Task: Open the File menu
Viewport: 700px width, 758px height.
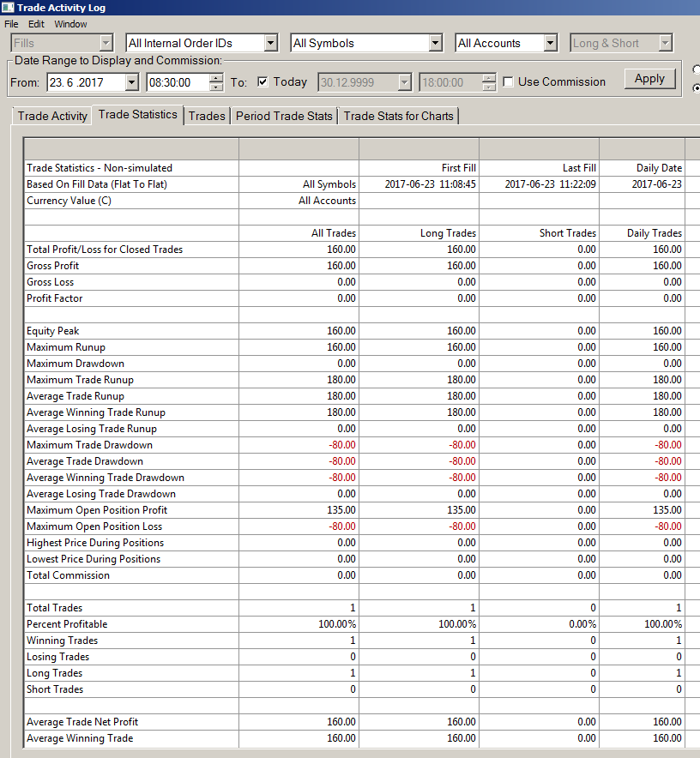Action: coord(11,24)
